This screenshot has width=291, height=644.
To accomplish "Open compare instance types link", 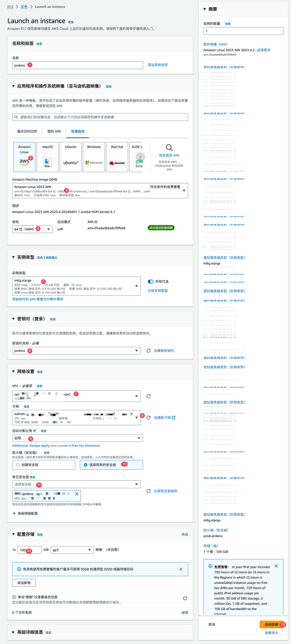I will pyautogui.click(x=158, y=291).
